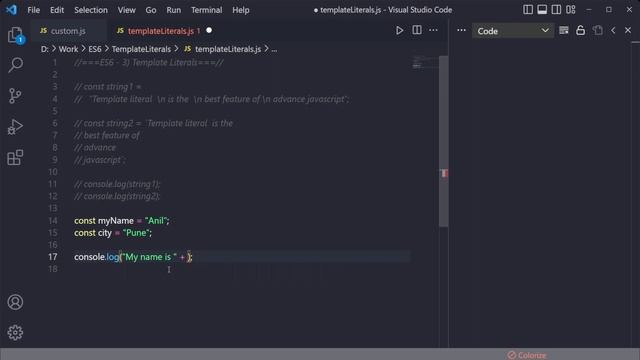
Task: Click the minimap code preview
Action: pos(424,62)
